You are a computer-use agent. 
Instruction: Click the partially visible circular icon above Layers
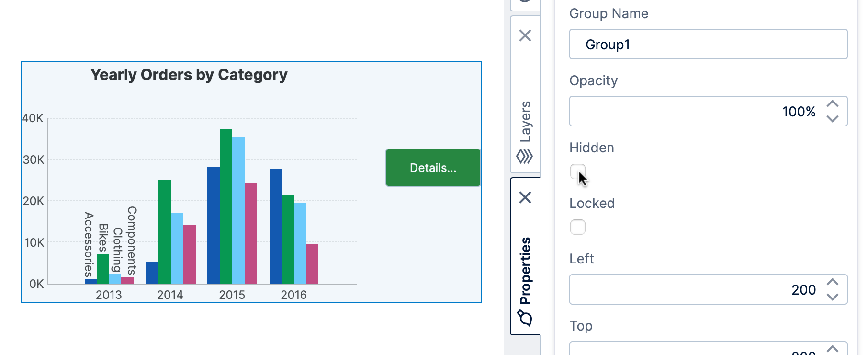point(525,2)
